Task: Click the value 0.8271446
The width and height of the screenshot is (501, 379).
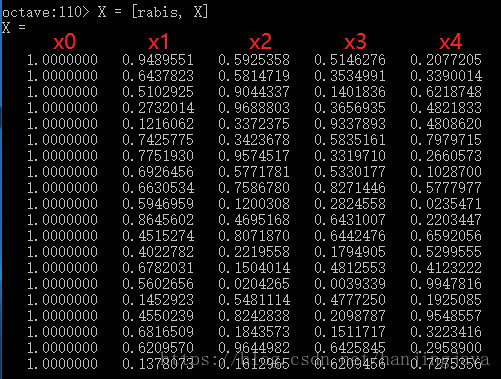Action: coord(350,188)
